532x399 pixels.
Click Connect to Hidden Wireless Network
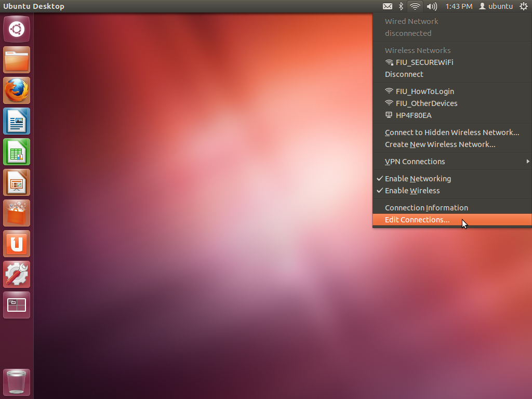point(451,132)
